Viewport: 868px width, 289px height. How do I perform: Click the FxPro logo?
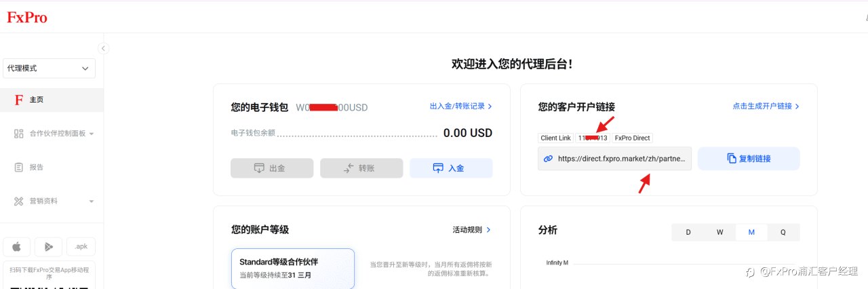pyautogui.click(x=27, y=18)
